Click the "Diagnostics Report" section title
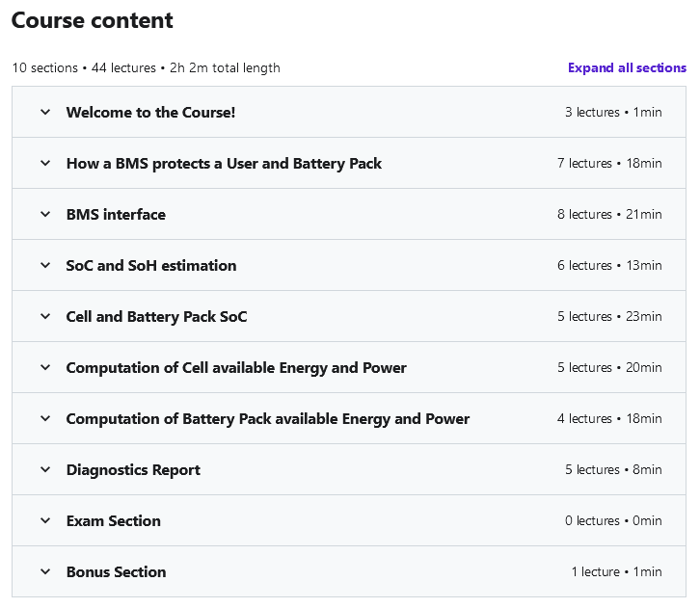The height and width of the screenshot is (608, 700). tap(133, 470)
